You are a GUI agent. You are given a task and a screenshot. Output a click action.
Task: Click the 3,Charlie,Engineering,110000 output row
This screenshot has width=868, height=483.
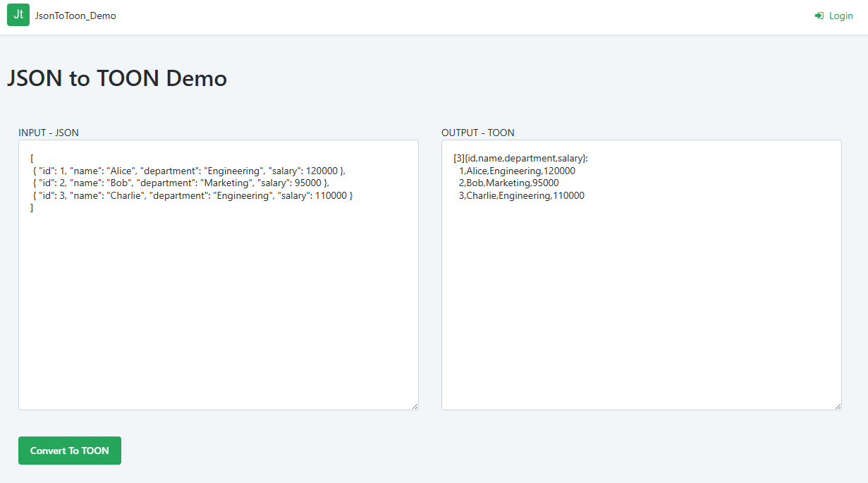(522, 195)
